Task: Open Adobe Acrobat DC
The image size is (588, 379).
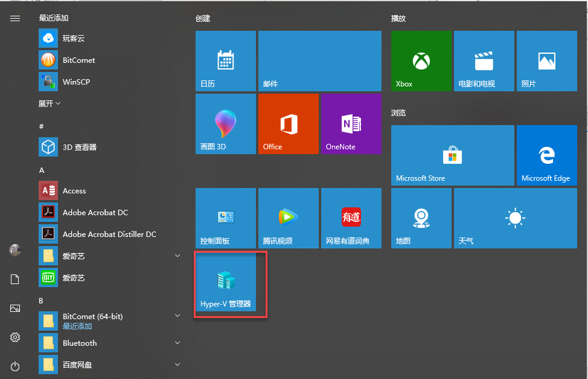Action: click(110, 212)
